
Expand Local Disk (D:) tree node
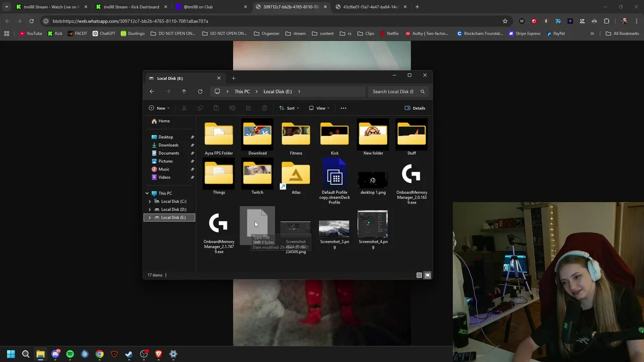[149, 209]
